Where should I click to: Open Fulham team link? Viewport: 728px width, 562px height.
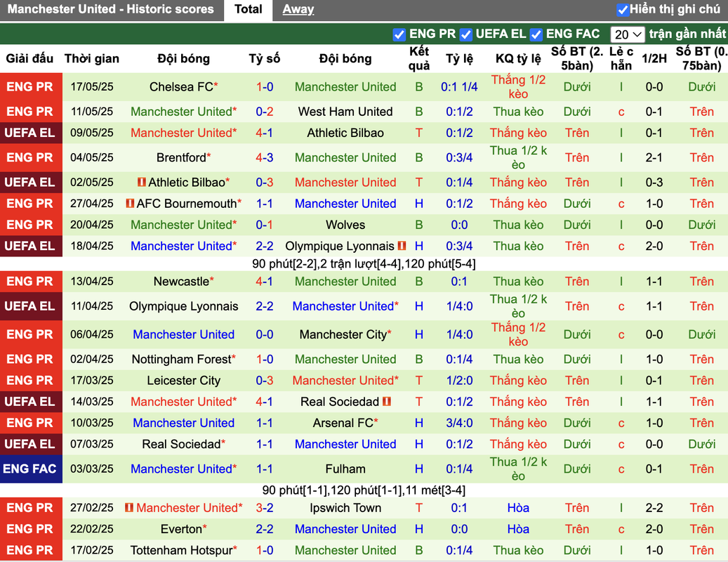tap(345, 469)
